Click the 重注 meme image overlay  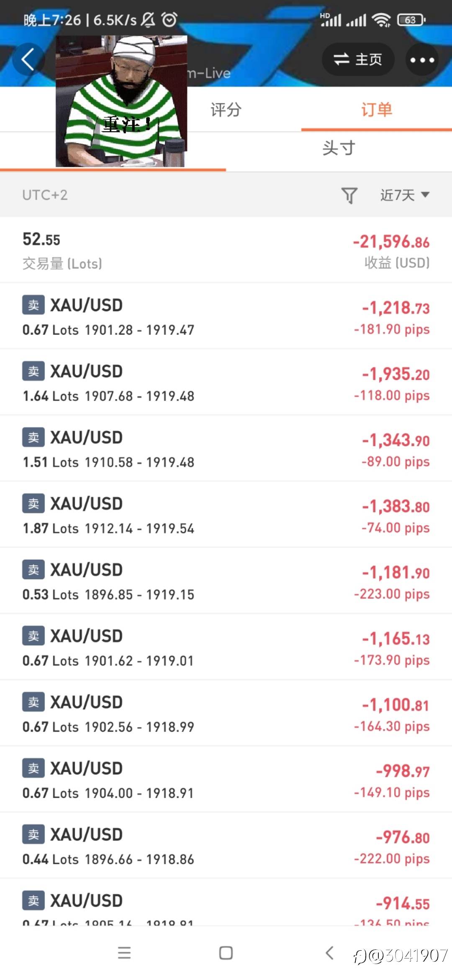click(121, 101)
